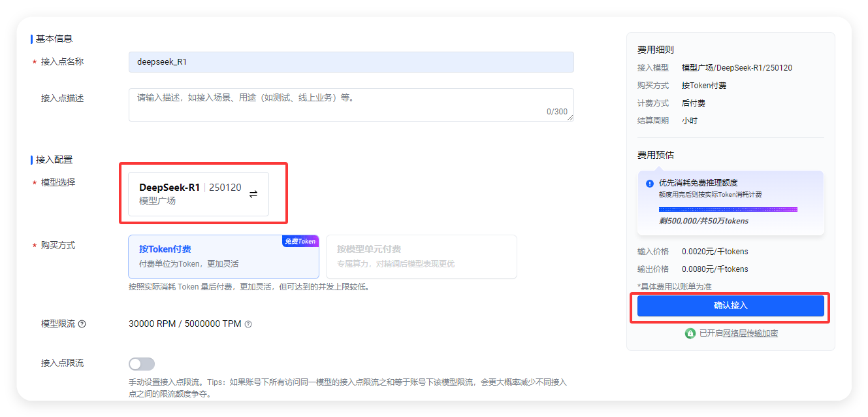
Task: Click the green lock encryption icon
Action: [x=690, y=333]
